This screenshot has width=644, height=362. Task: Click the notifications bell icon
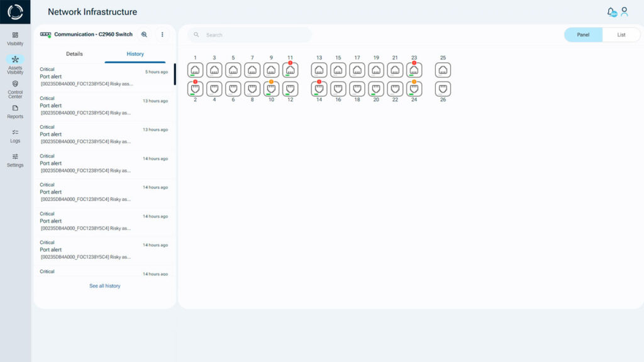tap(611, 12)
